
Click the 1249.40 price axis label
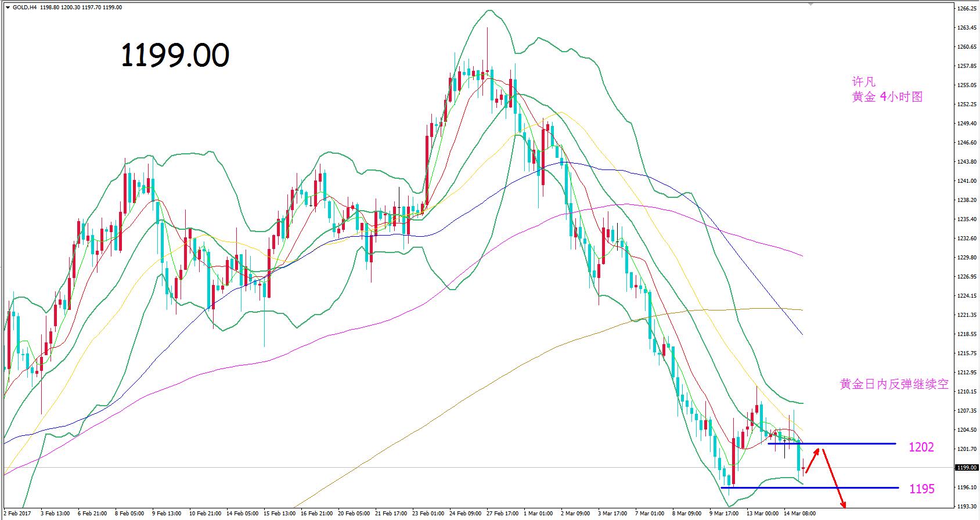click(x=967, y=124)
